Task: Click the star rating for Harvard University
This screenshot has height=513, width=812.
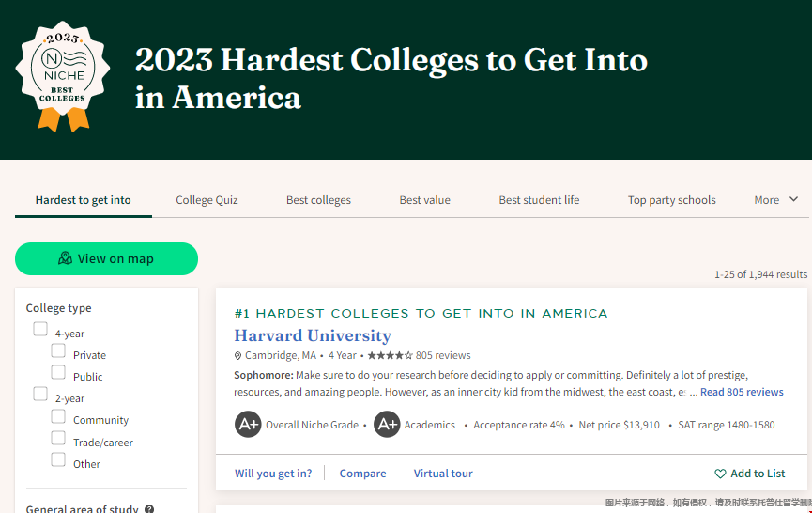Action: coord(390,355)
